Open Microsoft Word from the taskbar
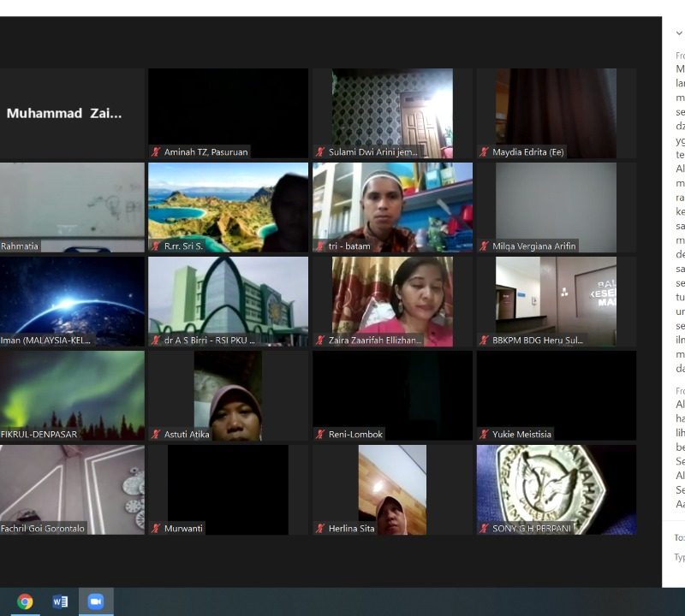Screen dimensions: 685x616 (x=60, y=601)
